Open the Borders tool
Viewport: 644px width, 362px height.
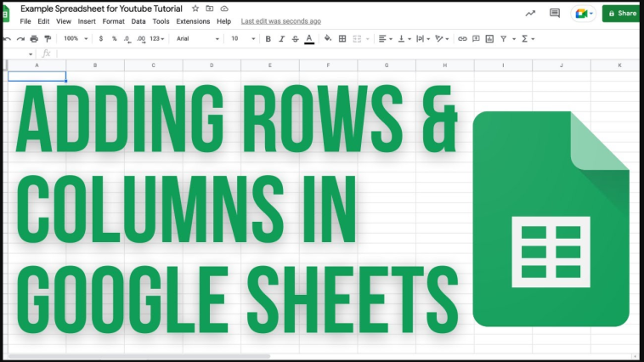(x=342, y=38)
